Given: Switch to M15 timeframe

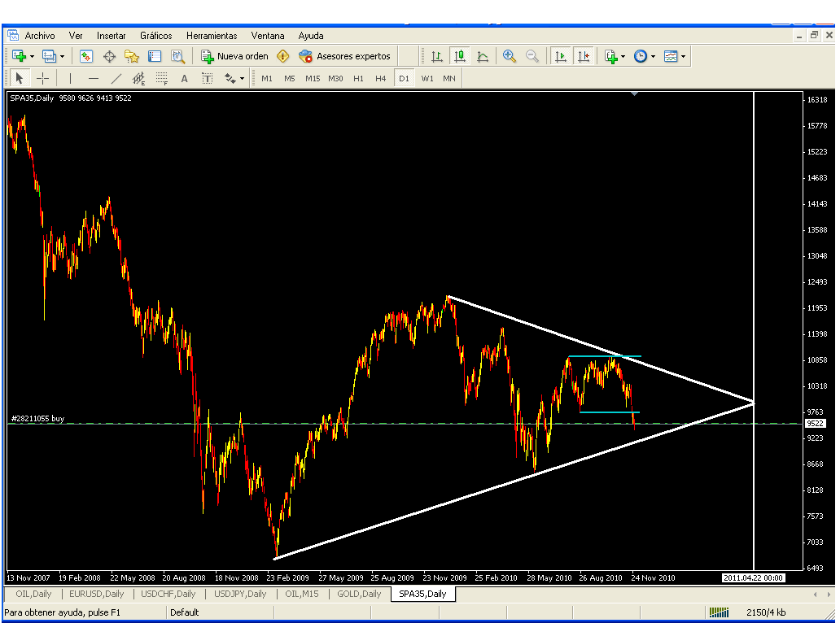Looking at the screenshot, I should 313,79.
